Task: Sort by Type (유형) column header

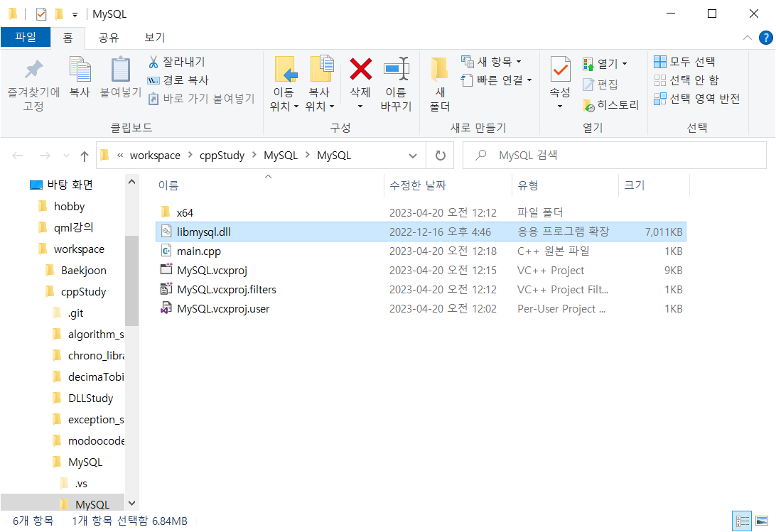Action: [x=527, y=185]
